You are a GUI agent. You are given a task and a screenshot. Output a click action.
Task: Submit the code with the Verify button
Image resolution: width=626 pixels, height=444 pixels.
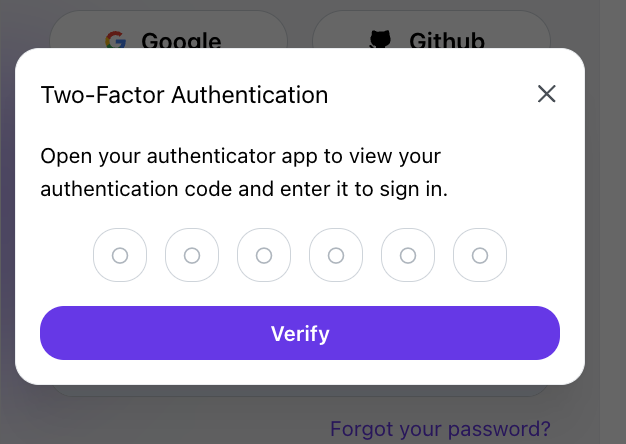pos(300,333)
